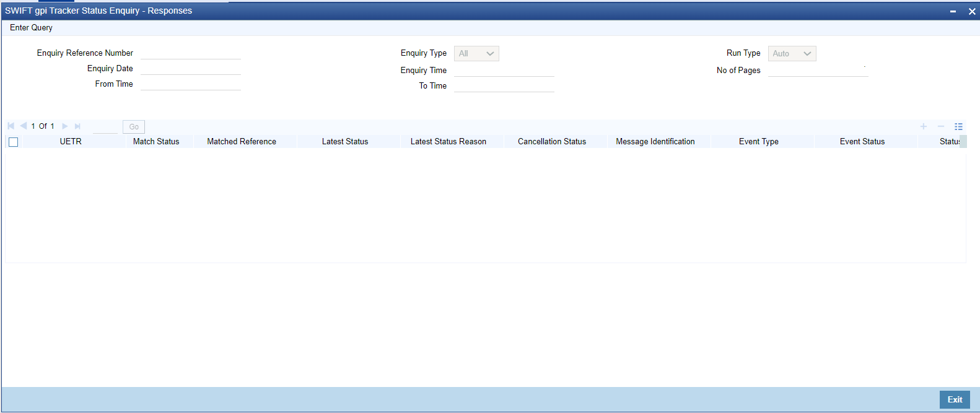Click Enter Query menu item
This screenshot has height=413, width=980.
[x=31, y=28]
